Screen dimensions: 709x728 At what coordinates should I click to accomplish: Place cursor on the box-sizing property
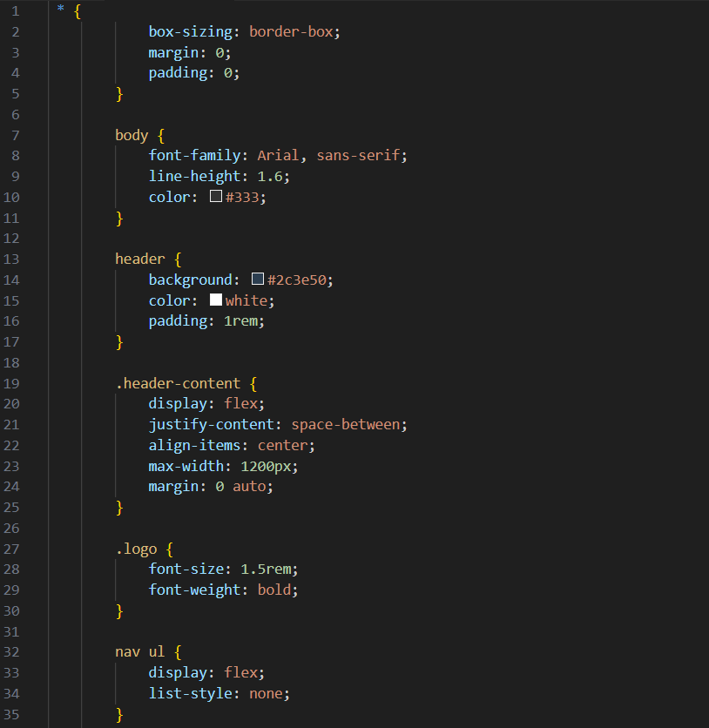(x=194, y=31)
